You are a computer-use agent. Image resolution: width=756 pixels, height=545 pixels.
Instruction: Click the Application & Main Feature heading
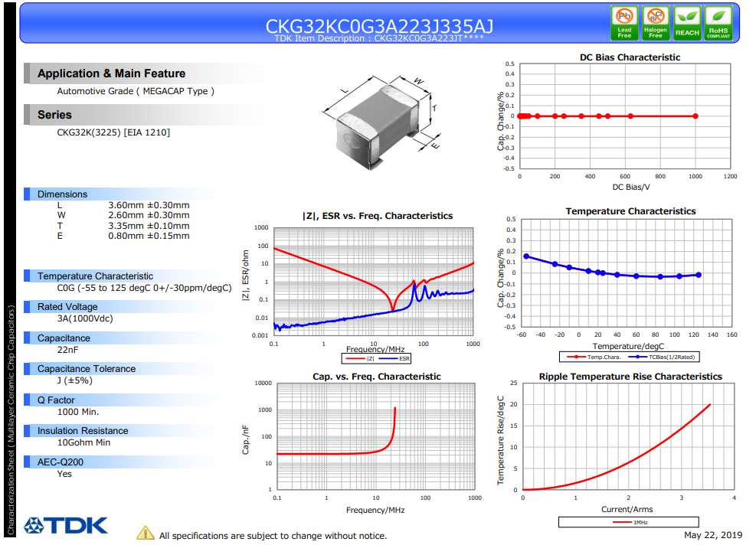111,73
